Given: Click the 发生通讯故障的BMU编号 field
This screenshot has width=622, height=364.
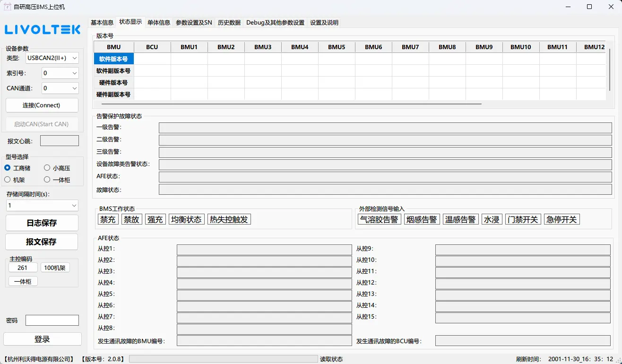Looking at the screenshot, I should (264, 341).
